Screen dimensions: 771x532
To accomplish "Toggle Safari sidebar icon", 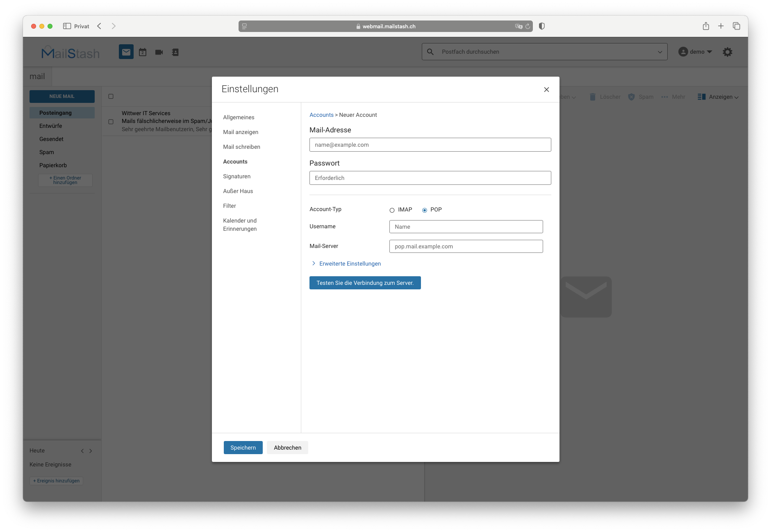I will pos(67,26).
